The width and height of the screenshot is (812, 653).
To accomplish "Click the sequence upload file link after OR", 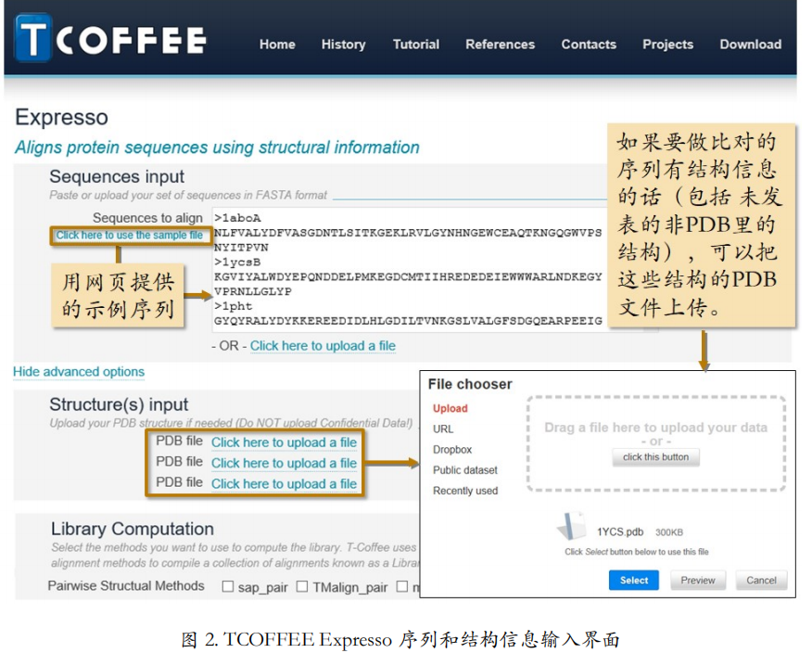I will point(323,346).
